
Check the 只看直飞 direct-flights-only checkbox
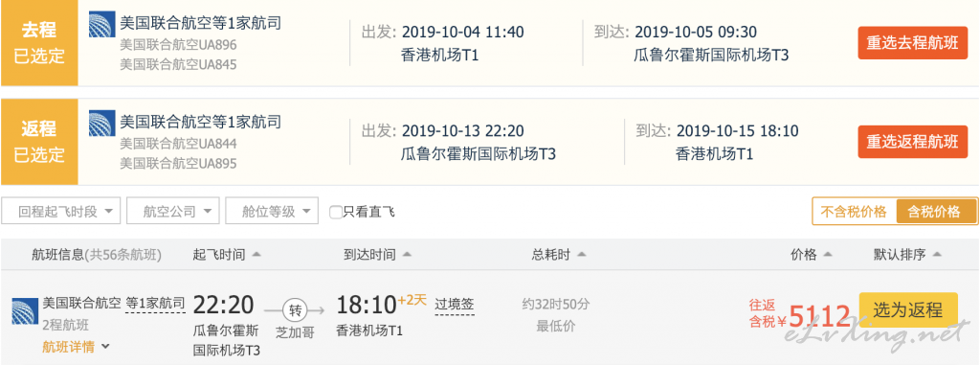click(336, 213)
